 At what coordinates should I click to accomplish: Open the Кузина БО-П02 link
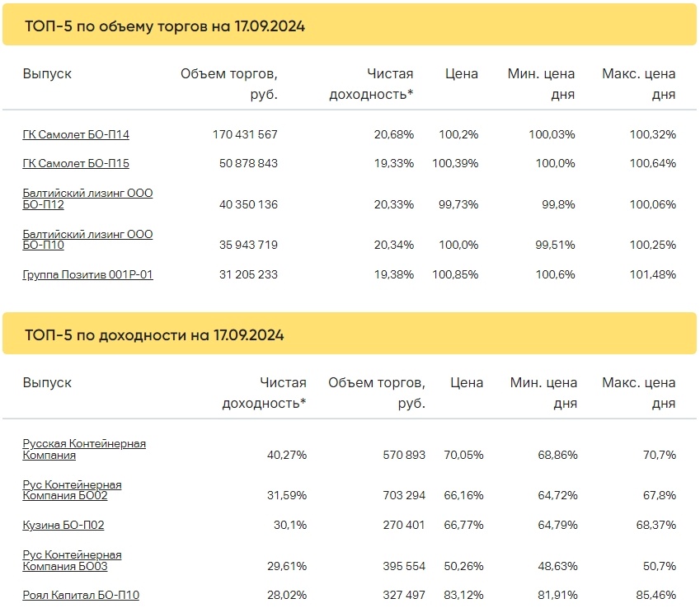coord(63,525)
